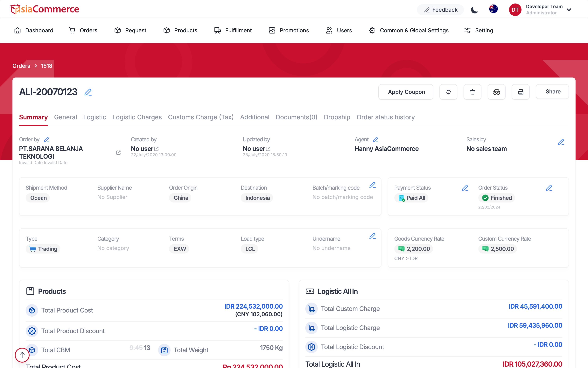Click the incognito glasses icon button
This screenshot has height=368, width=588.
click(x=496, y=92)
